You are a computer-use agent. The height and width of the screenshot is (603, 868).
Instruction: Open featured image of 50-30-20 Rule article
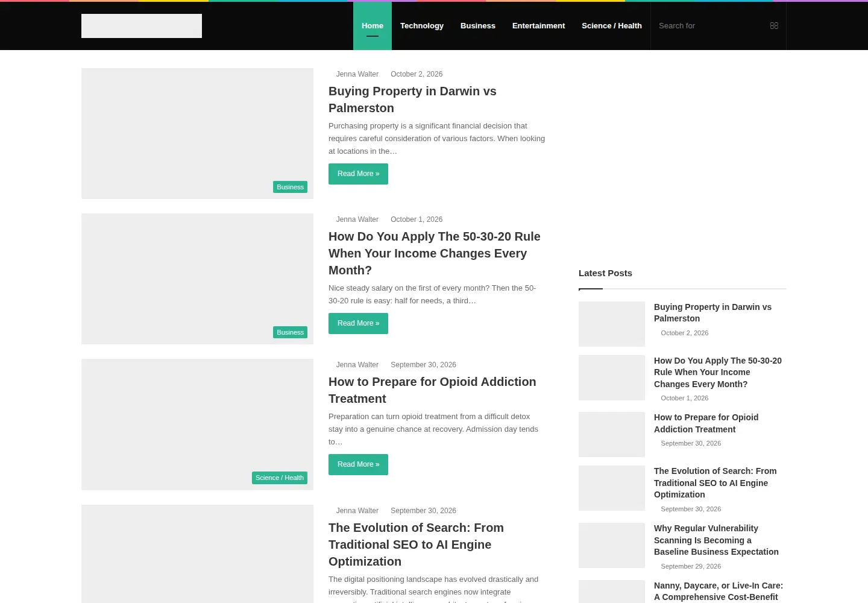[x=197, y=279]
